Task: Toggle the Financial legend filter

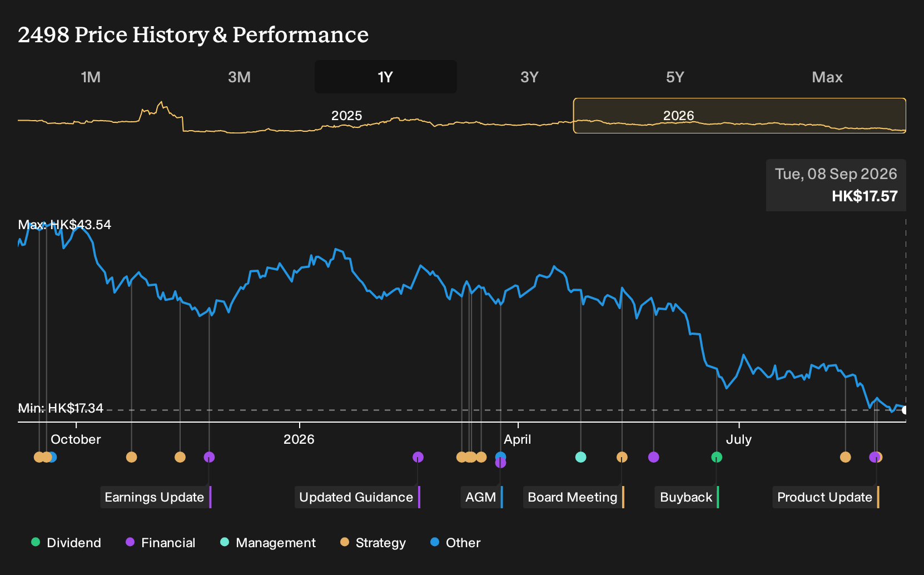Action: coord(160,543)
